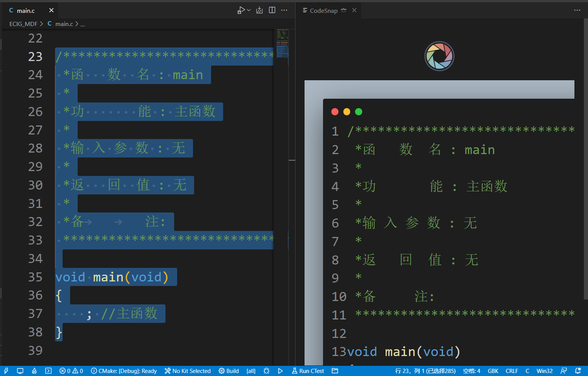Change file encoding GBK
The height and width of the screenshot is (376, 588).
click(x=493, y=371)
